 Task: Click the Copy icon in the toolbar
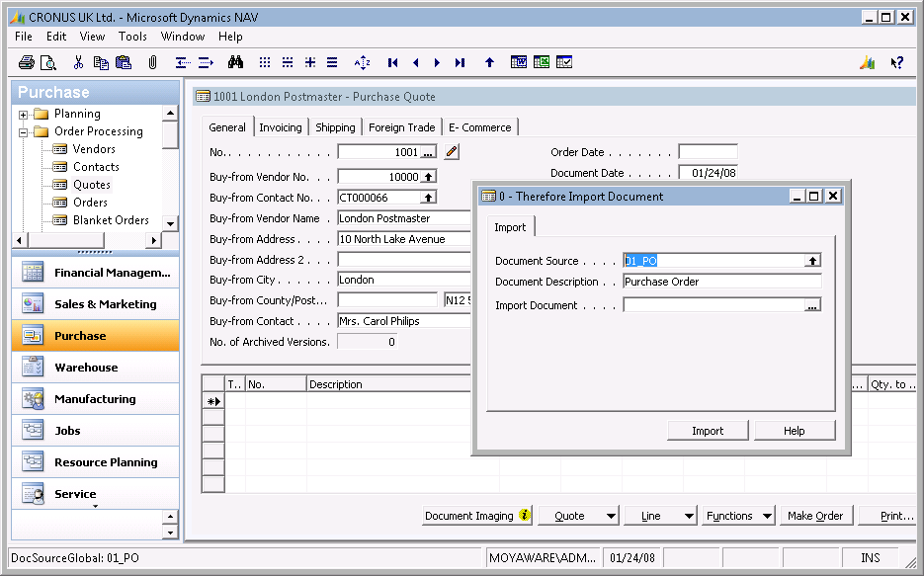point(101,62)
